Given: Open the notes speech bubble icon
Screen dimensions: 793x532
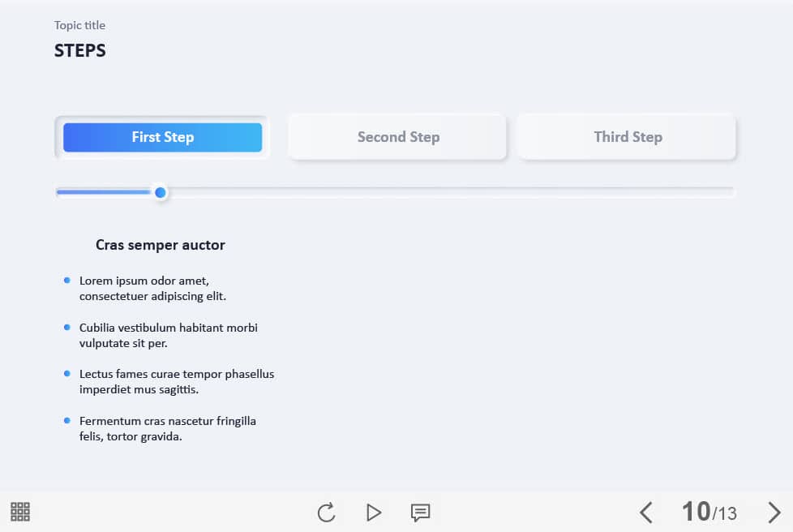Looking at the screenshot, I should point(420,513).
